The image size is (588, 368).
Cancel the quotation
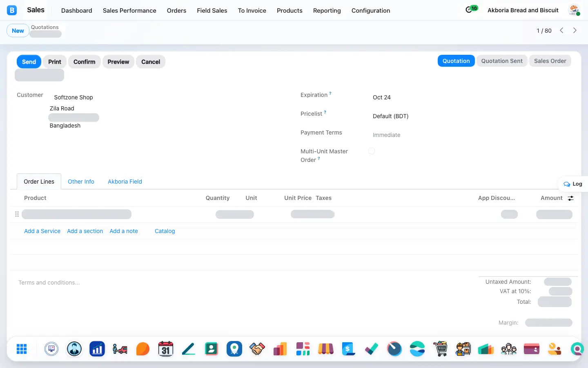pyautogui.click(x=151, y=62)
